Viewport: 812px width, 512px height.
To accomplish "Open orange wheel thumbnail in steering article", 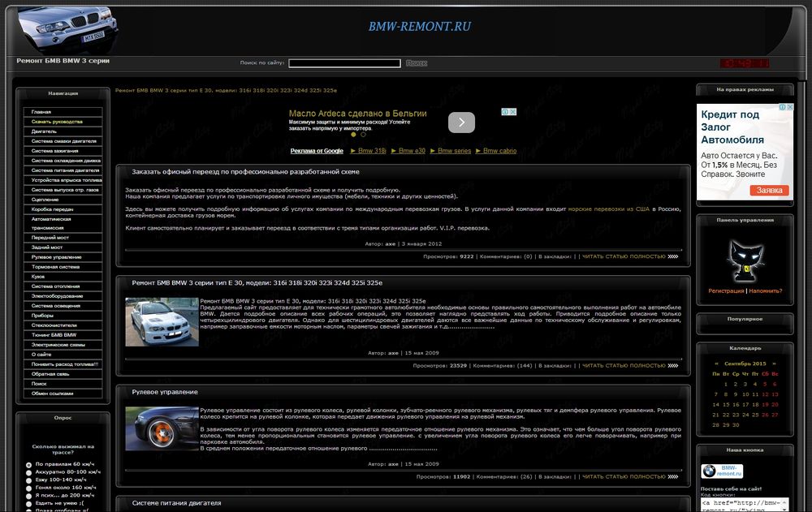I will pos(162,428).
